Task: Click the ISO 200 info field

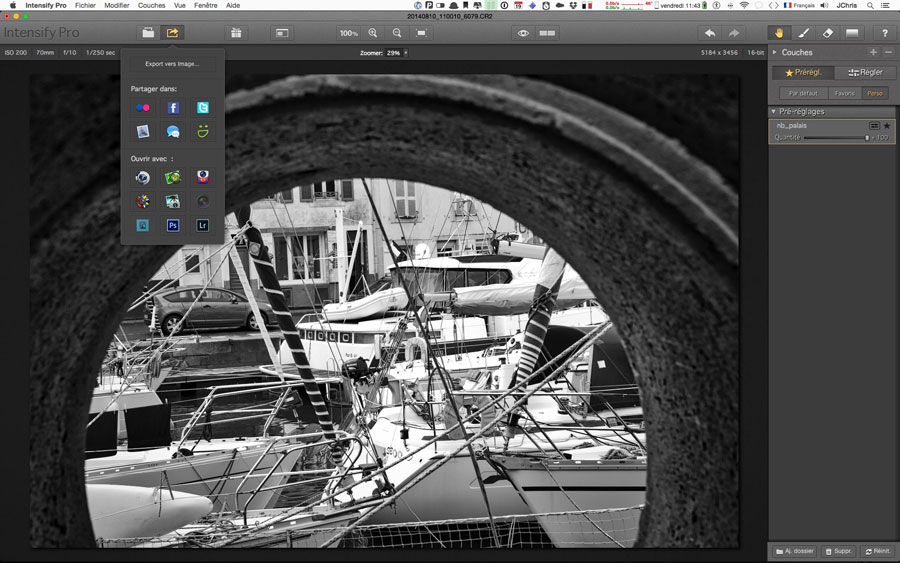Action: [15, 53]
